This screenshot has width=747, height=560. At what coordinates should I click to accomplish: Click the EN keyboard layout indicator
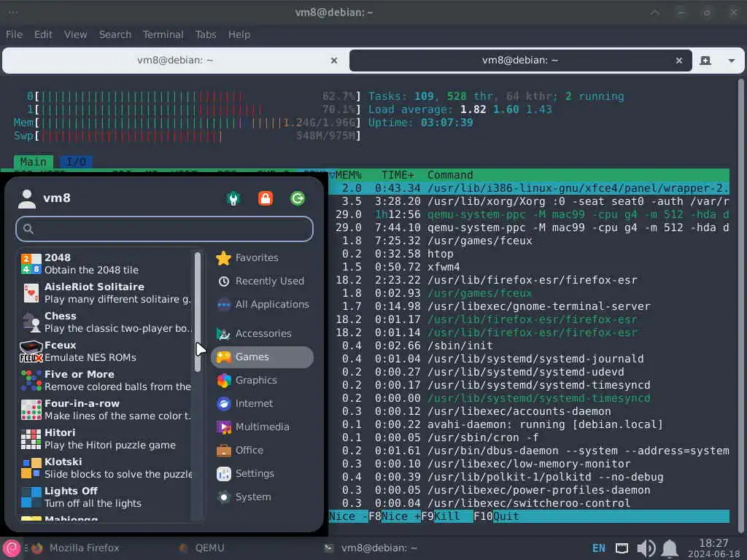coord(599,548)
